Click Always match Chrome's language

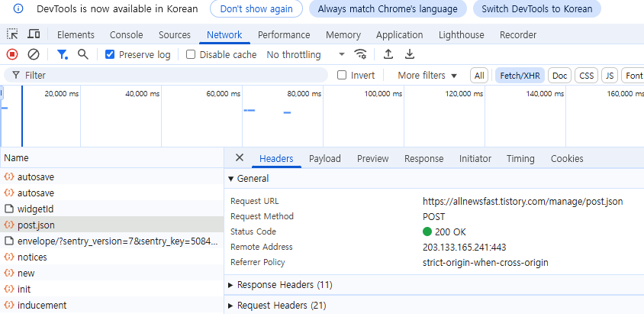pos(388,9)
